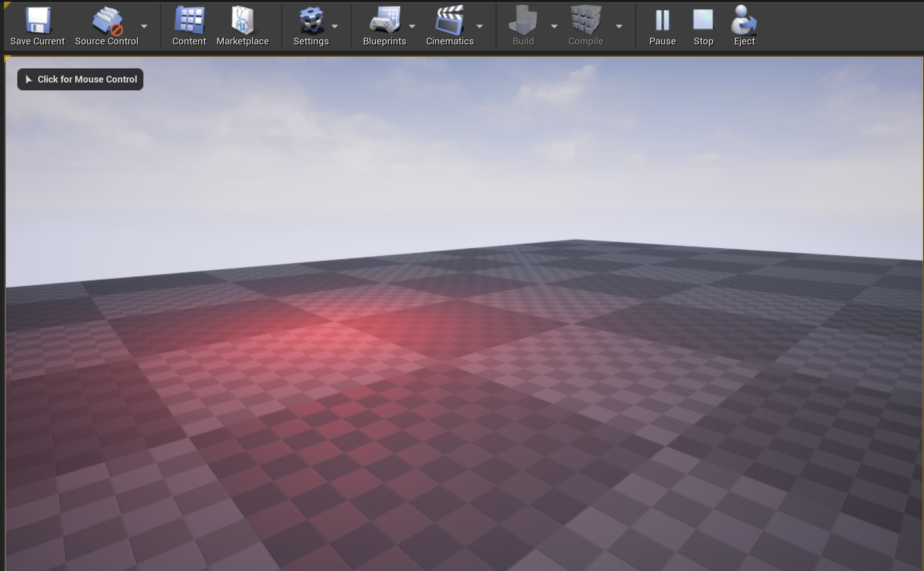The width and height of the screenshot is (924, 571).
Task: Click the Cinematics clapperboard icon
Action: (450, 20)
